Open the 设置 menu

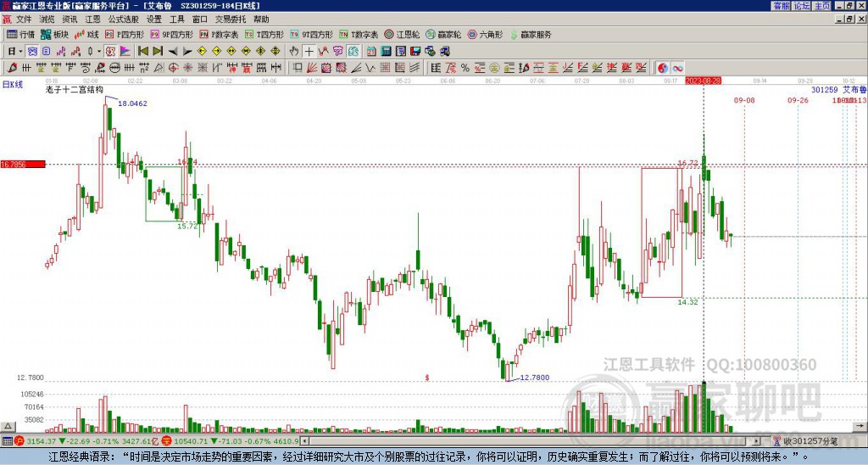[x=154, y=20]
